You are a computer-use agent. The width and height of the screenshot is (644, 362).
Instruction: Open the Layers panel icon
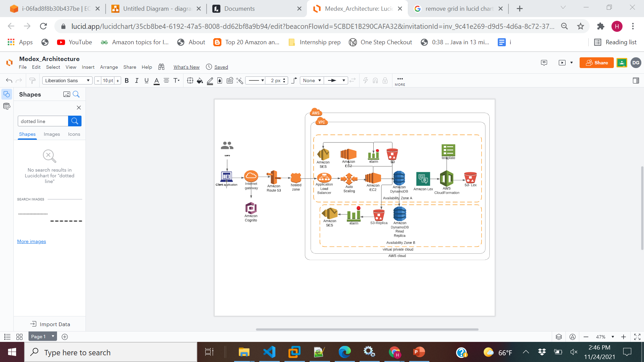[x=558, y=337]
